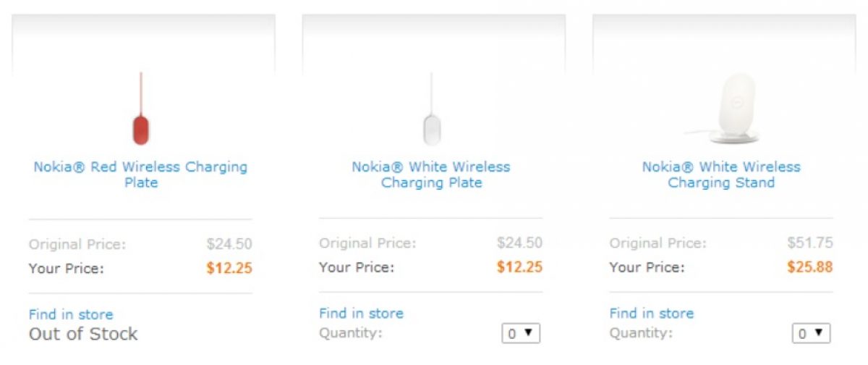Expand the quantity dropdown for White Charging Stand
The height and width of the screenshot is (365, 868).
(810, 333)
